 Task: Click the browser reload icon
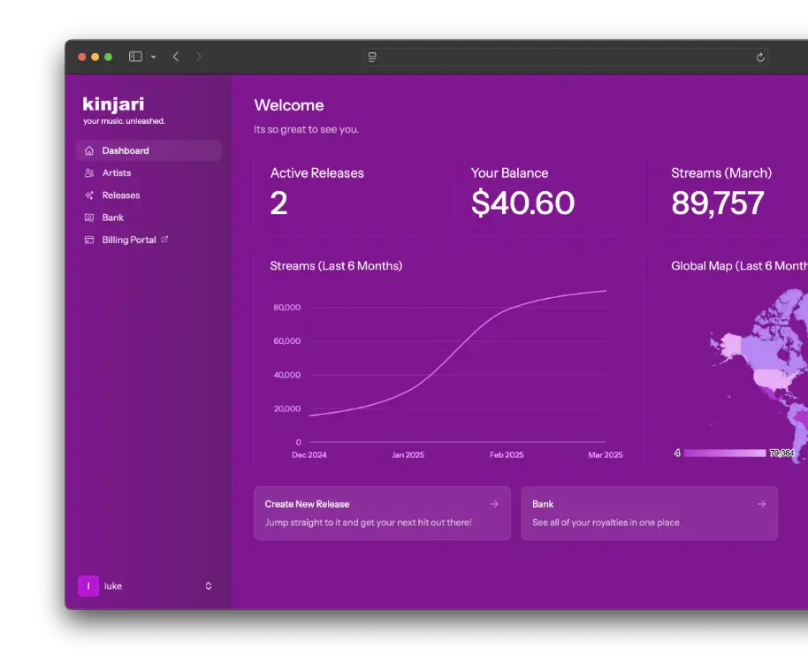coord(759,57)
